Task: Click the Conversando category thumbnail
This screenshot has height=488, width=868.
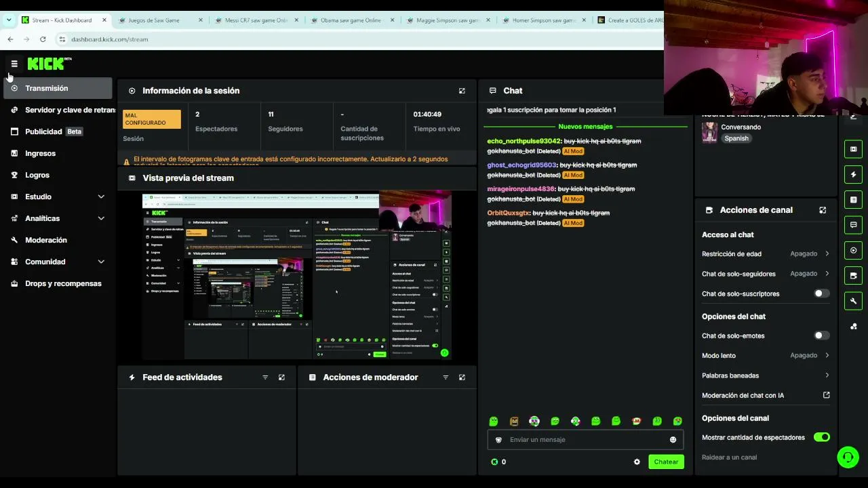Action: tap(709, 132)
